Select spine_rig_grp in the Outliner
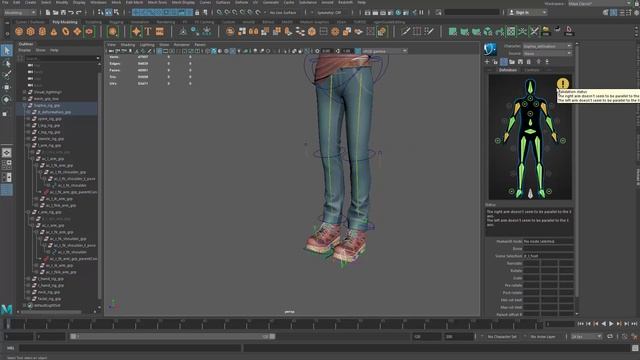Viewport: 640px width, 360px height. coord(49,119)
